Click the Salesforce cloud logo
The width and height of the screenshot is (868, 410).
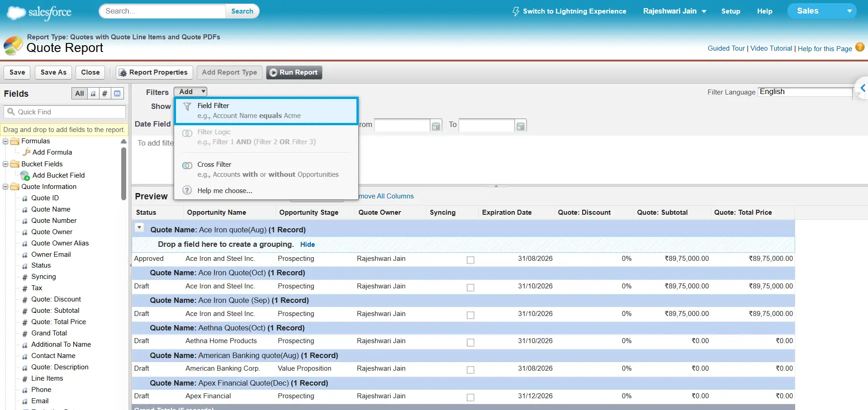tap(39, 12)
